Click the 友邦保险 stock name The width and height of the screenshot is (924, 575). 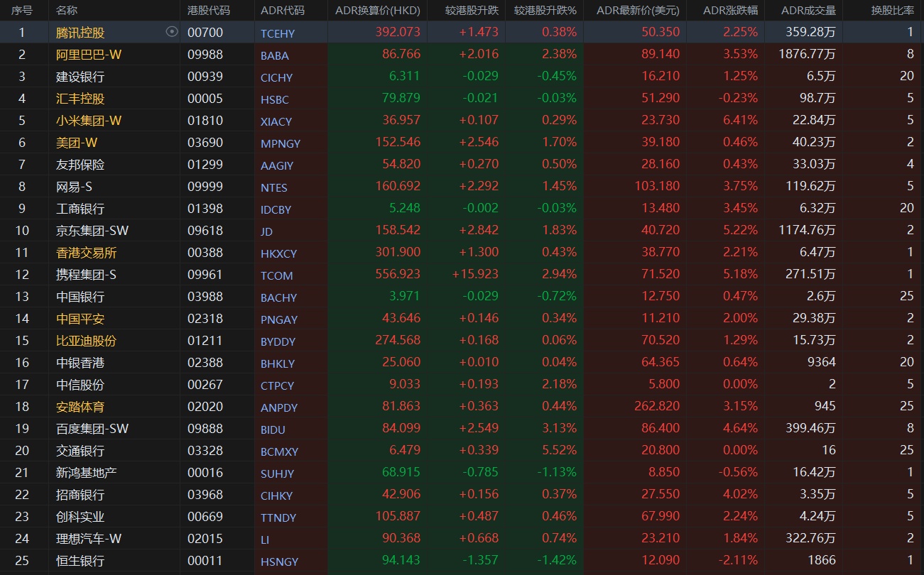(80, 165)
